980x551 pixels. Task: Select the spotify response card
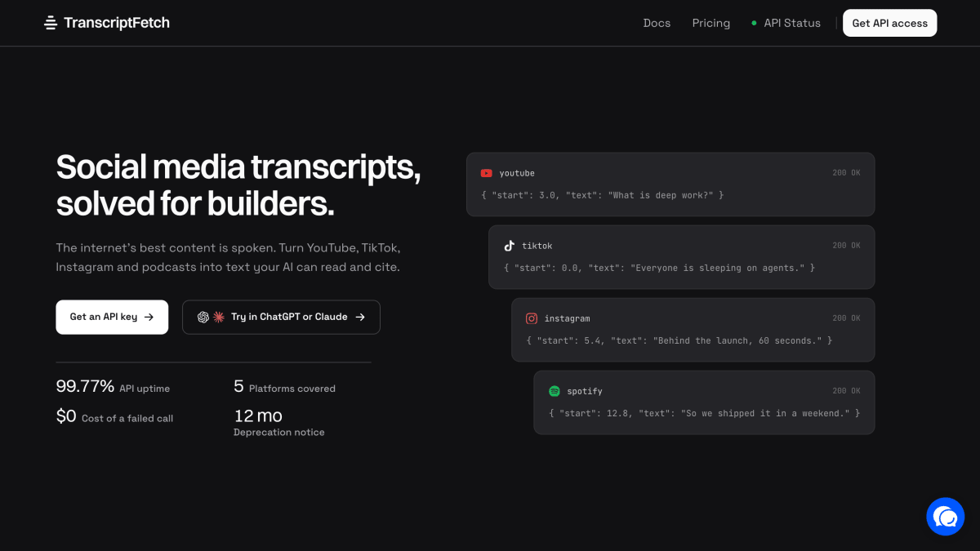[704, 402]
